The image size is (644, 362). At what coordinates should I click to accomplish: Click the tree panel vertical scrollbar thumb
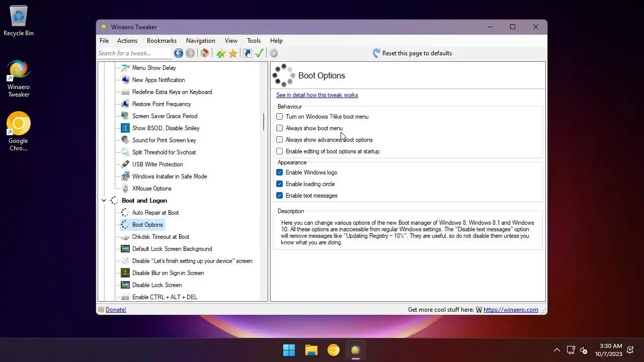[x=264, y=122]
